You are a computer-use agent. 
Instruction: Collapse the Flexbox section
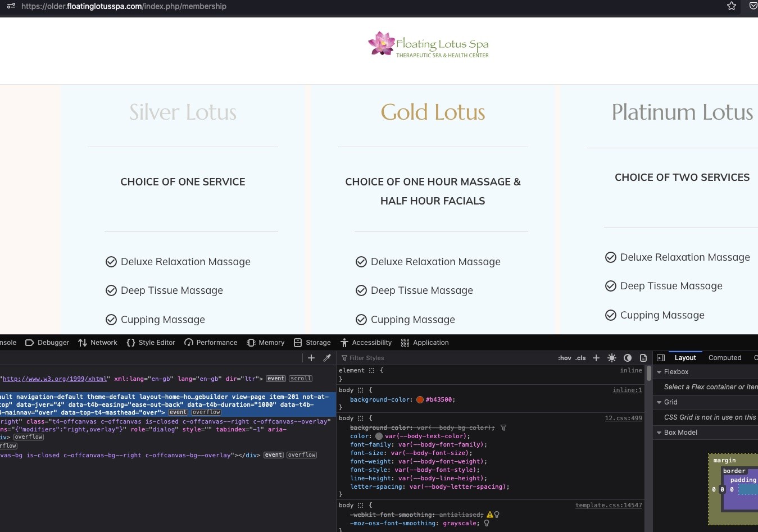coord(659,372)
